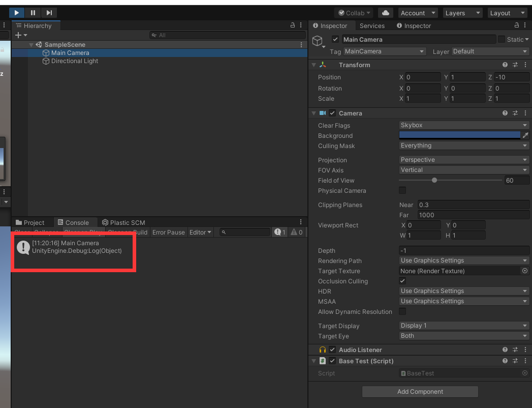Switch to the Services tab
Image resolution: width=532 pixels, height=408 pixels.
[372, 25]
